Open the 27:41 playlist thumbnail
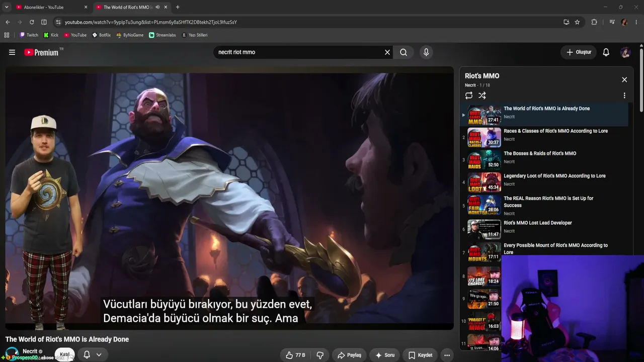This screenshot has width=644, height=362. 484,115
